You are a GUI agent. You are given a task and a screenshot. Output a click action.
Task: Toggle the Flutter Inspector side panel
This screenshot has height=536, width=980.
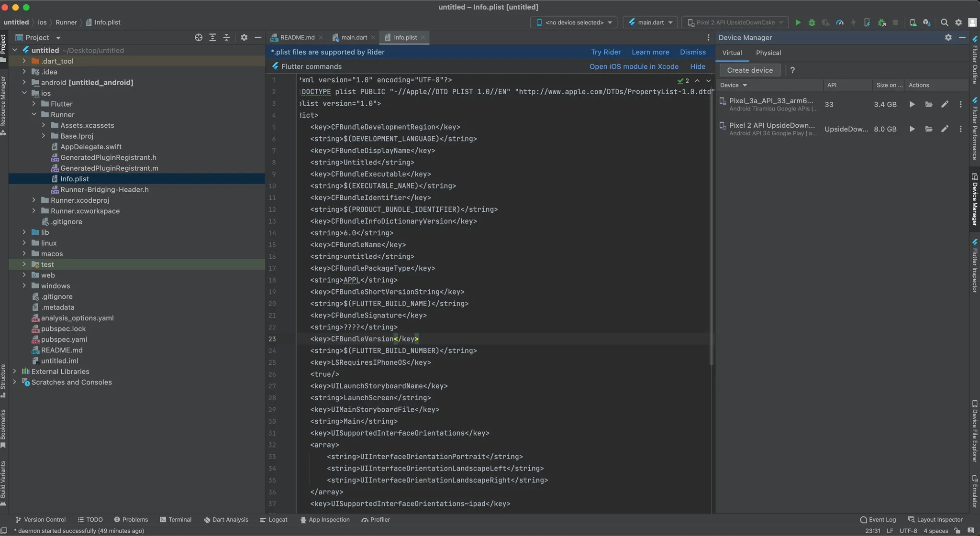975,265
